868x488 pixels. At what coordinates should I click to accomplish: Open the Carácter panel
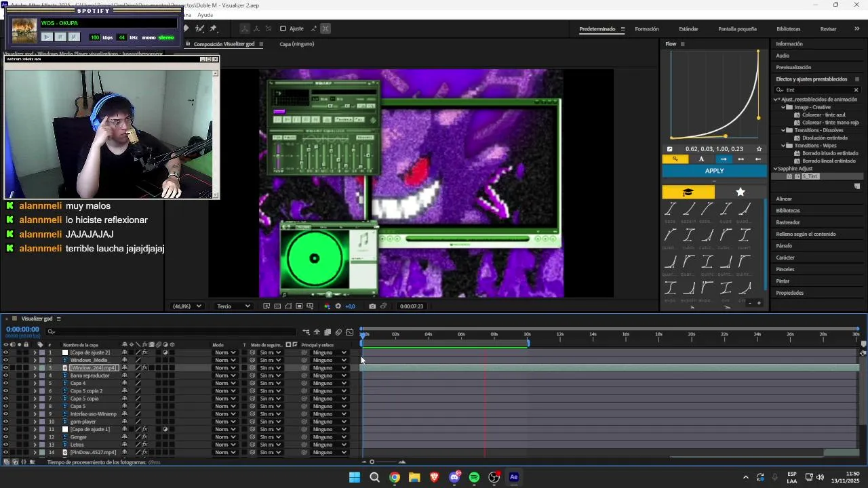click(x=785, y=258)
